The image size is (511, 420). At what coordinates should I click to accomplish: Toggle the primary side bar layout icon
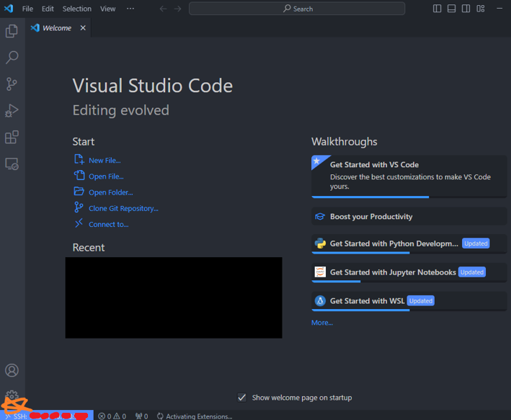[437, 9]
